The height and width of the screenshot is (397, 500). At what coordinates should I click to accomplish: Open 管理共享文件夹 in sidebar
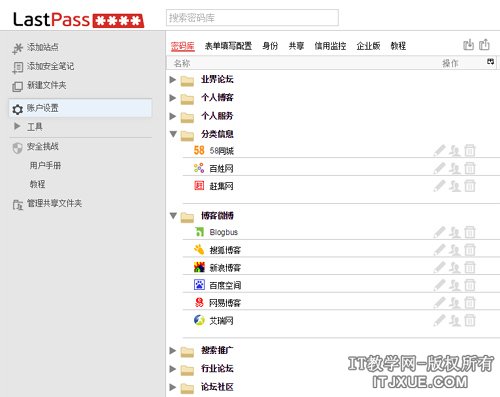pyautogui.click(x=54, y=203)
